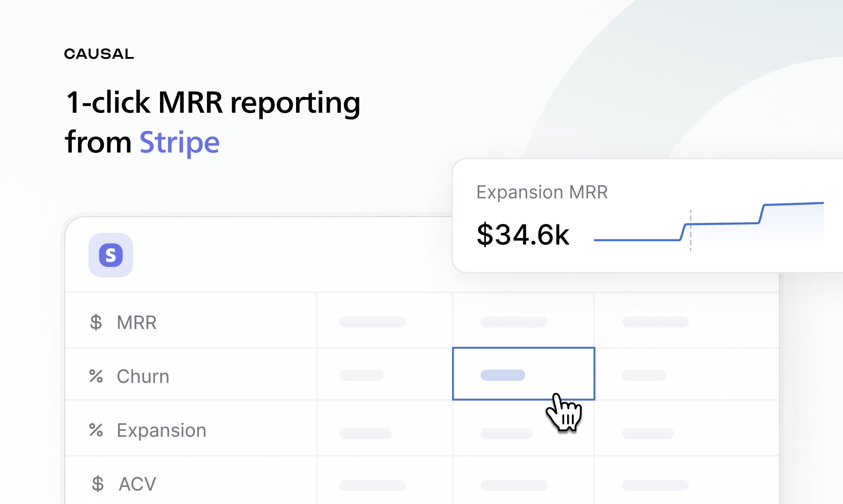
Task: Select the MRR row label
Action: pyautogui.click(x=137, y=322)
